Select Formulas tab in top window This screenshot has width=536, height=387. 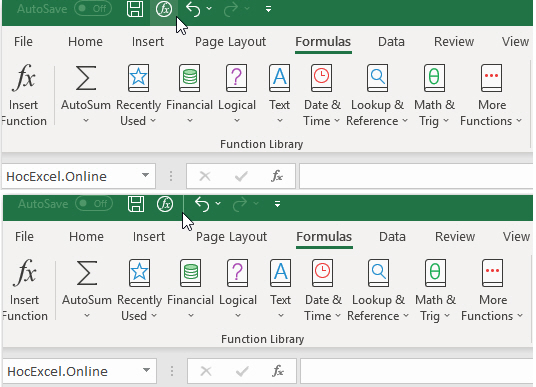pyautogui.click(x=323, y=42)
